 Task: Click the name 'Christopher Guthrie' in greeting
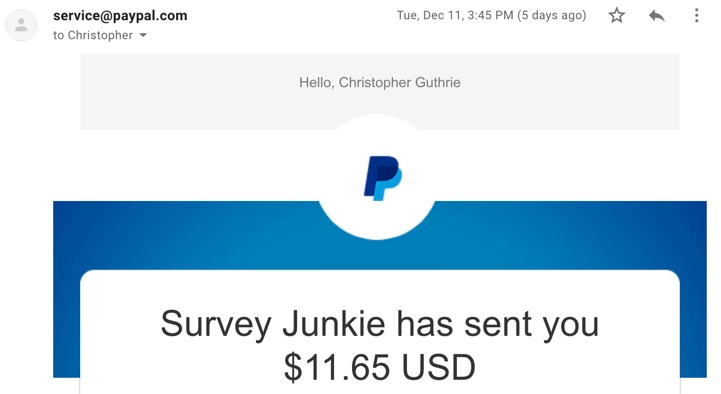(400, 82)
